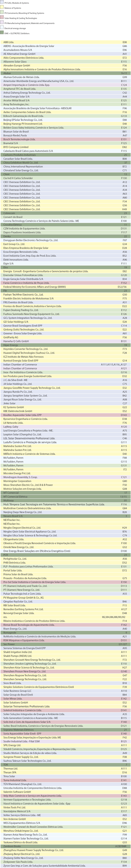Select 'Risen Energy Co., Ltd.' row
The height and width of the screenshot is (868, 131).
point(65,628)
